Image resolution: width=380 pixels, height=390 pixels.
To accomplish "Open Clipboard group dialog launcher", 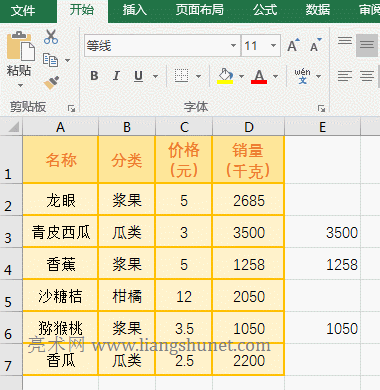I will [x=71, y=108].
